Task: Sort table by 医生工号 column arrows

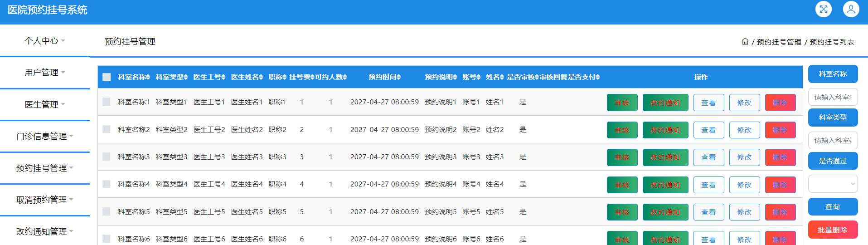Action: point(223,77)
